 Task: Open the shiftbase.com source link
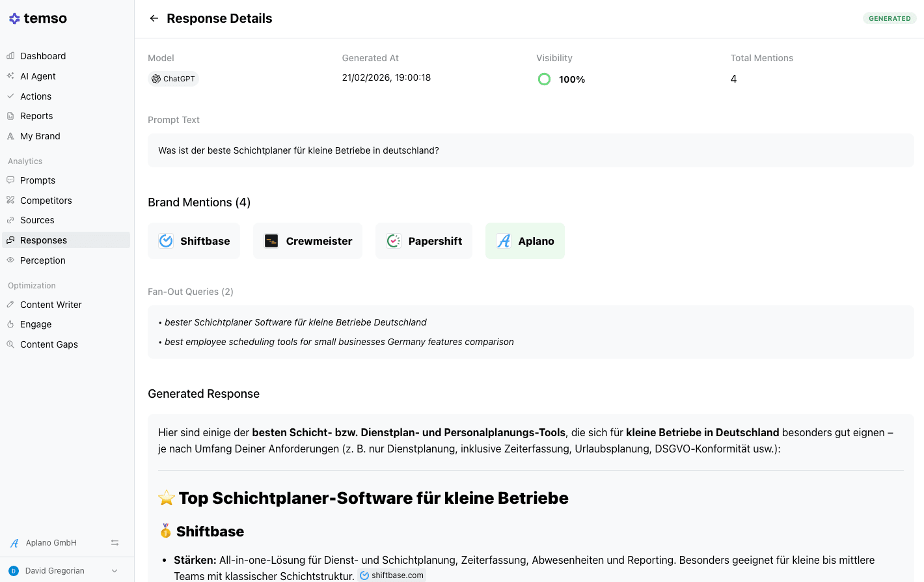click(392, 575)
